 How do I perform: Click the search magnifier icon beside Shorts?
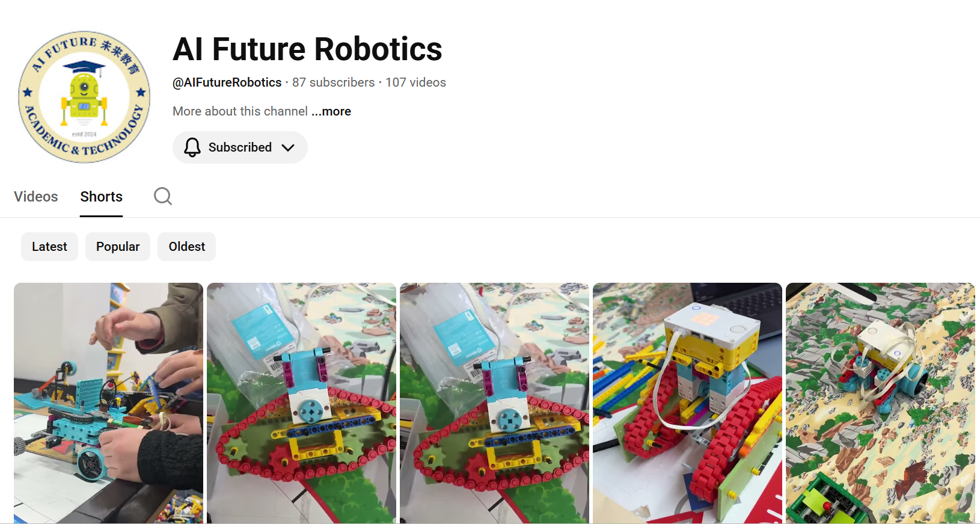tap(163, 196)
